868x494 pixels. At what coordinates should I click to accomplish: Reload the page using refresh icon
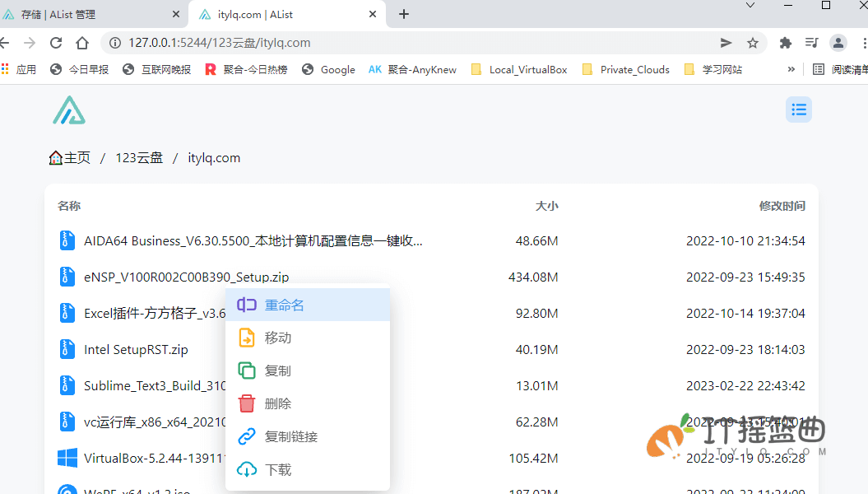(x=55, y=42)
